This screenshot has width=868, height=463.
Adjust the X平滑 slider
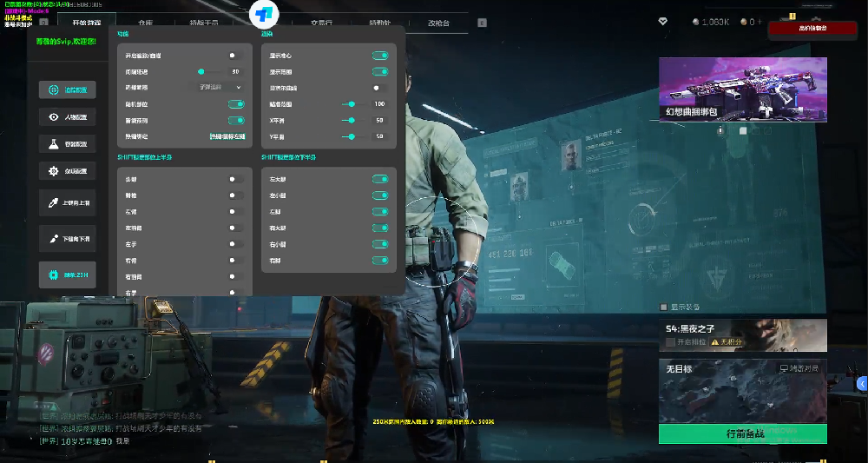pos(353,120)
